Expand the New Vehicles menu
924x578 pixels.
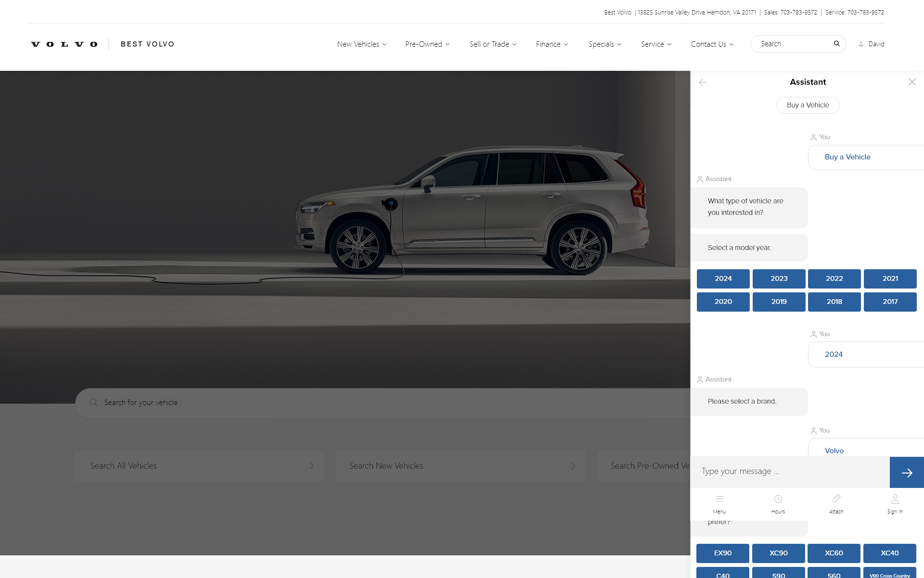[x=362, y=44]
